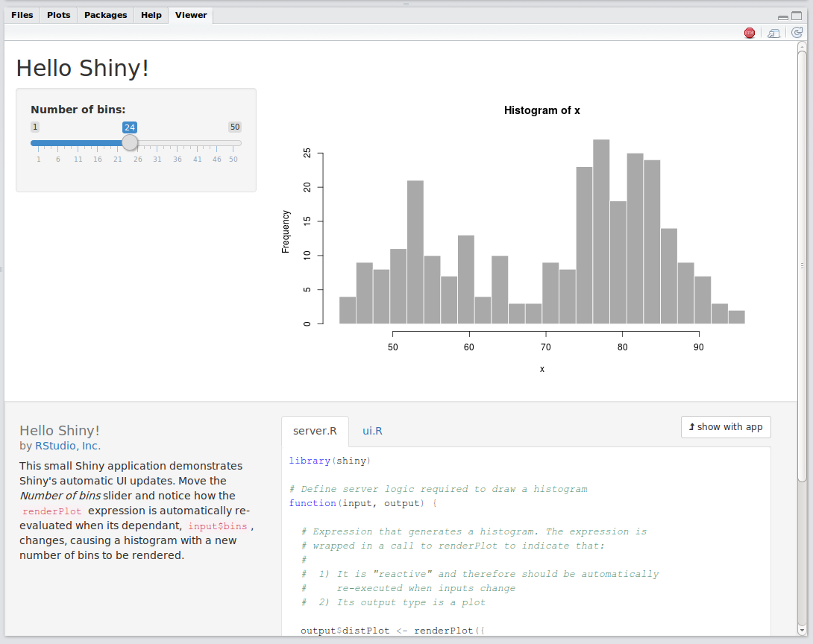Image resolution: width=813 pixels, height=644 pixels.
Task: Click the viewer vertical scrollbar
Action: 802,261
